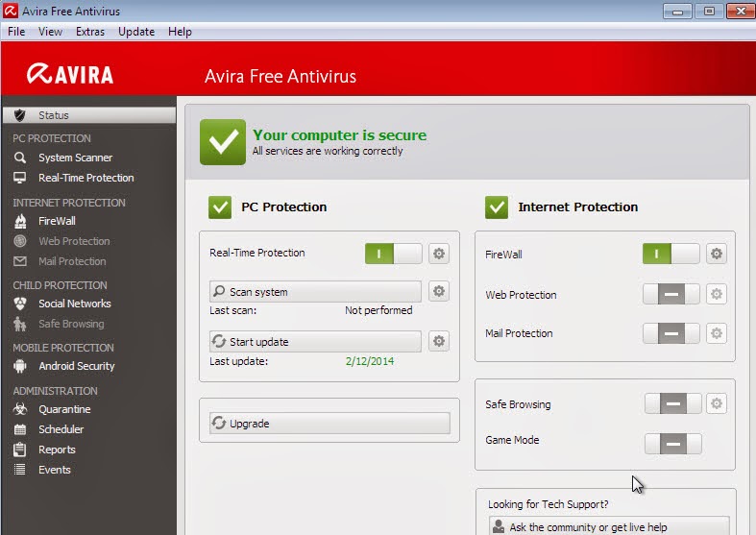This screenshot has height=535, width=756.
Task: Toggle the FireWall switch
Action: click(x=671, y=254)
